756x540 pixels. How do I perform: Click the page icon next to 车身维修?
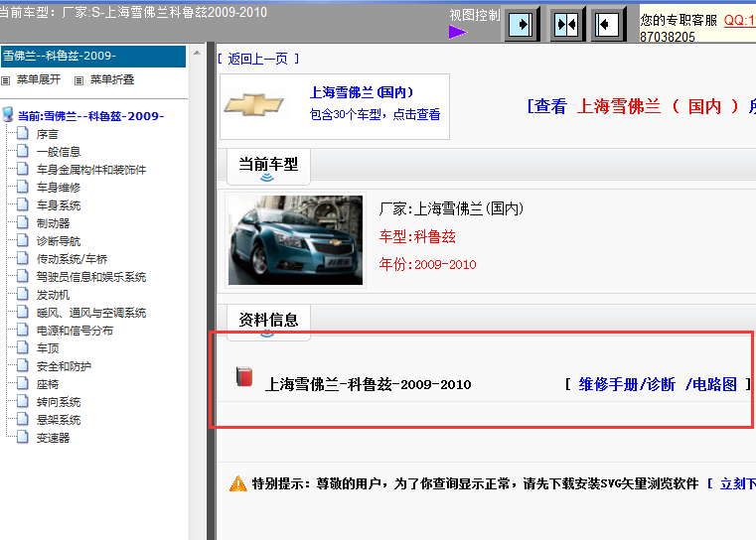23,187
